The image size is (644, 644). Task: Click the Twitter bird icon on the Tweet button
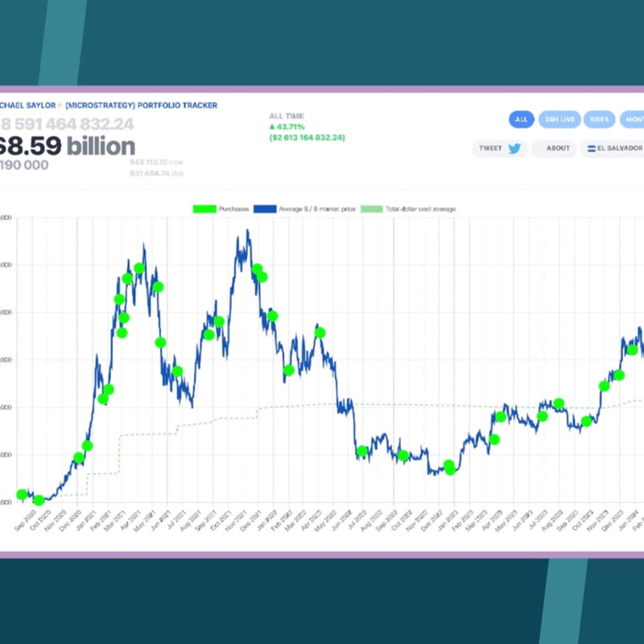tap(514, 149)
